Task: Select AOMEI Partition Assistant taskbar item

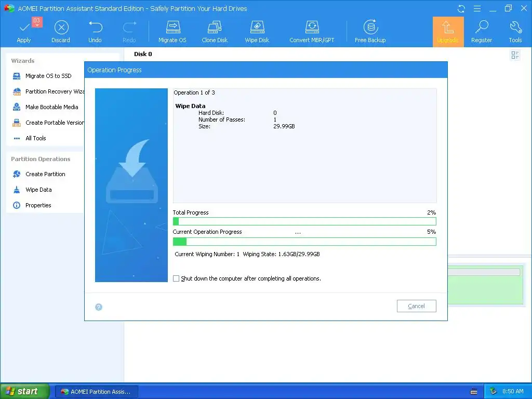Action: point(96,392)
